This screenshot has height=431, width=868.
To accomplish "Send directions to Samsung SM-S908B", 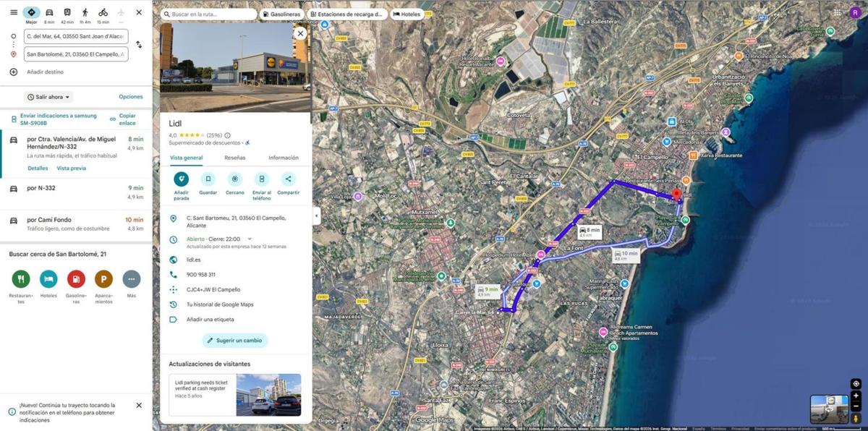I will 54,119.
